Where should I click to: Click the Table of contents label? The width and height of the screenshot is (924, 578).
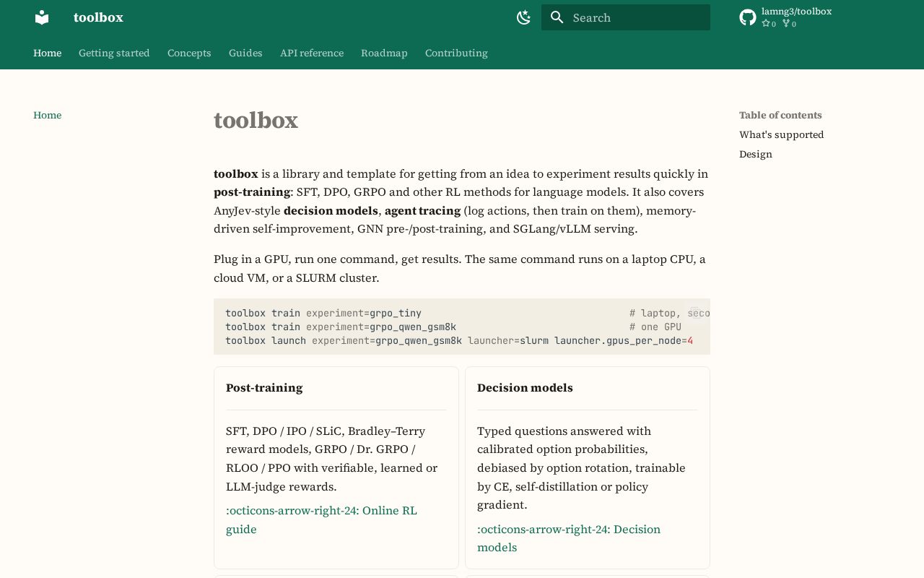(780, 115)
